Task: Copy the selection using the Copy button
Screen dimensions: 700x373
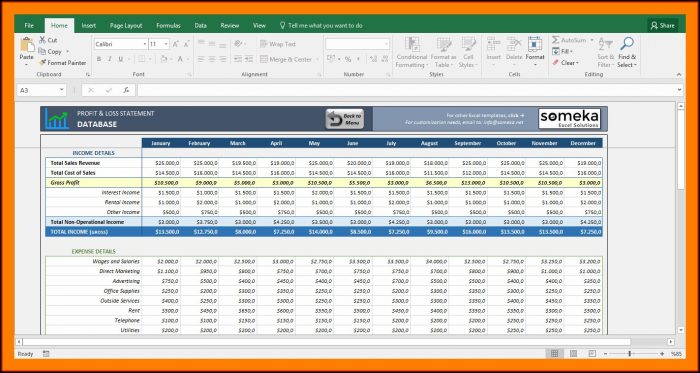Action: point(50,52)
